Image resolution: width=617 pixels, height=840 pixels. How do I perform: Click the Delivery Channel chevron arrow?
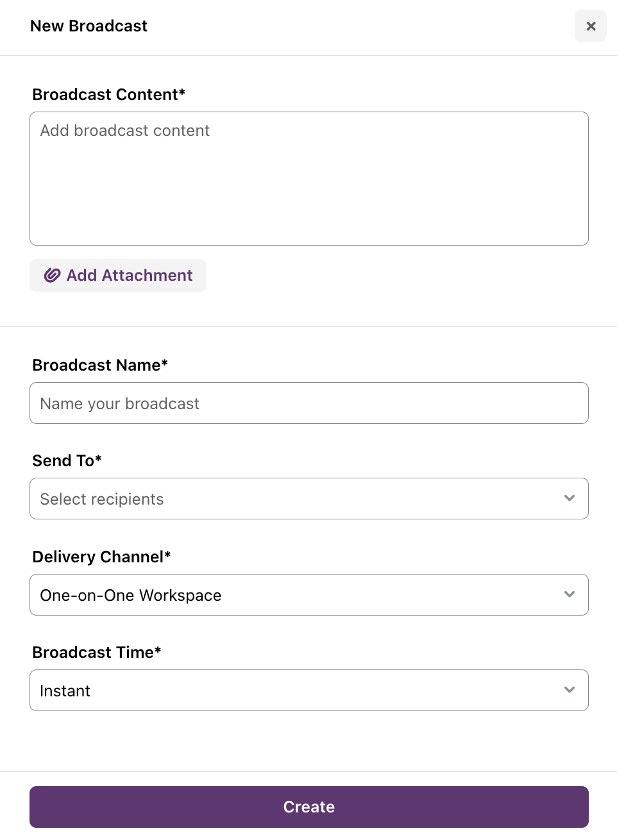pos(570,594)
